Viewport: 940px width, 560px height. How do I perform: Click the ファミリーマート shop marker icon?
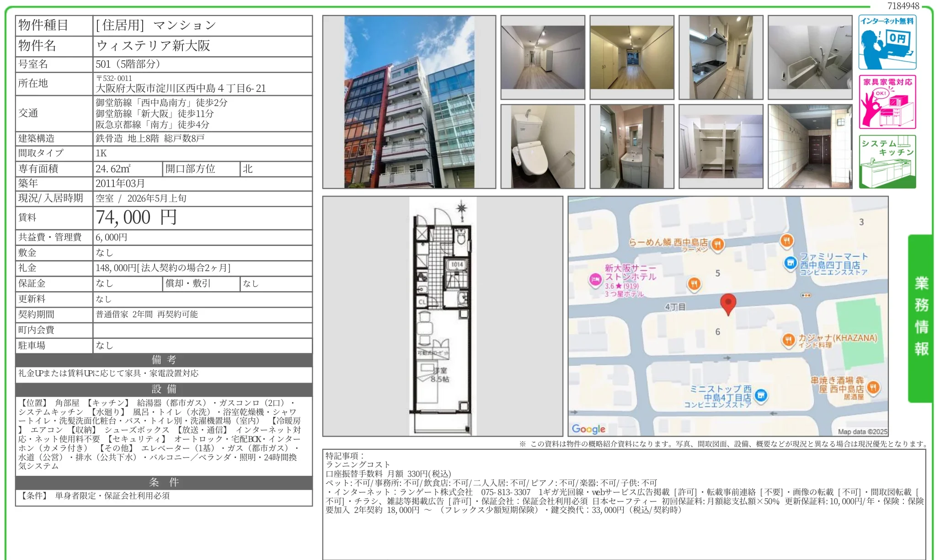pos(790,263)
